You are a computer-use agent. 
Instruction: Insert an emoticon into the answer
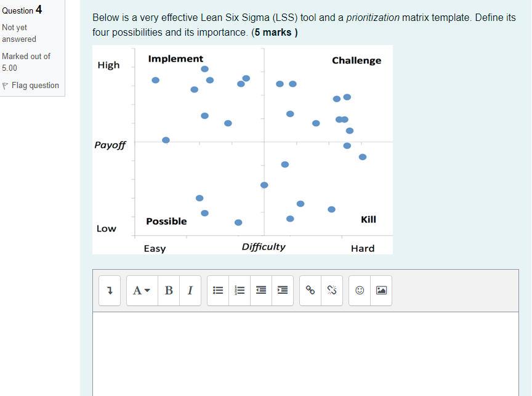pos(359,290)
